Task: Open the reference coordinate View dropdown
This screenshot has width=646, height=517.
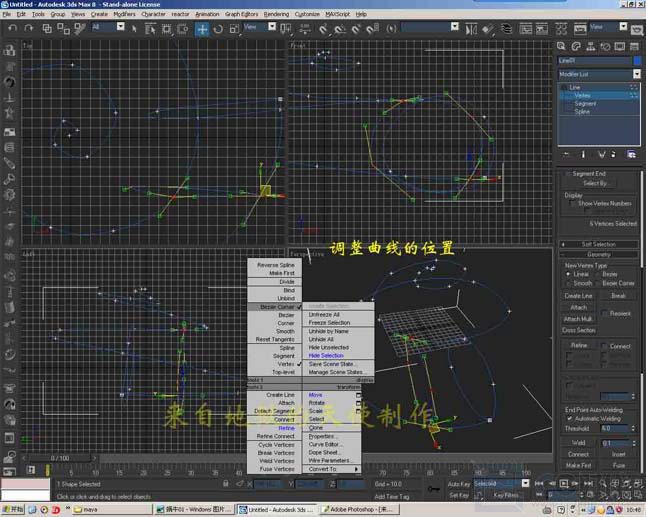Action: tap(272, 27)
